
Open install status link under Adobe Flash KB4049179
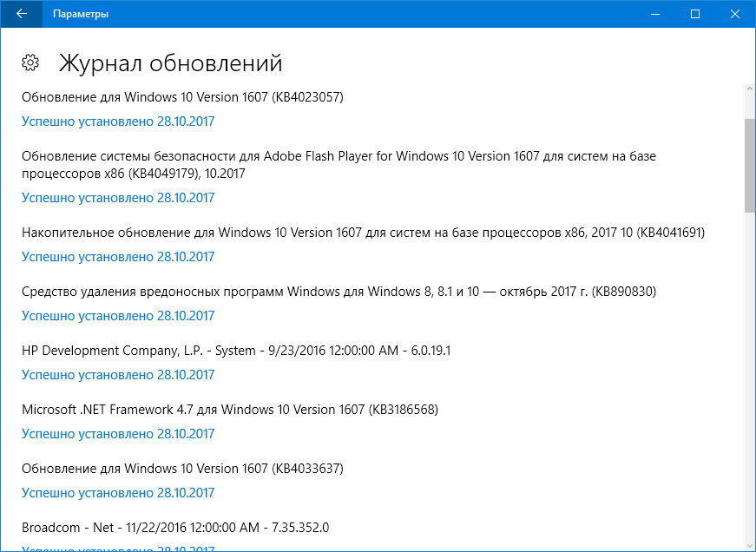[118, 198]
